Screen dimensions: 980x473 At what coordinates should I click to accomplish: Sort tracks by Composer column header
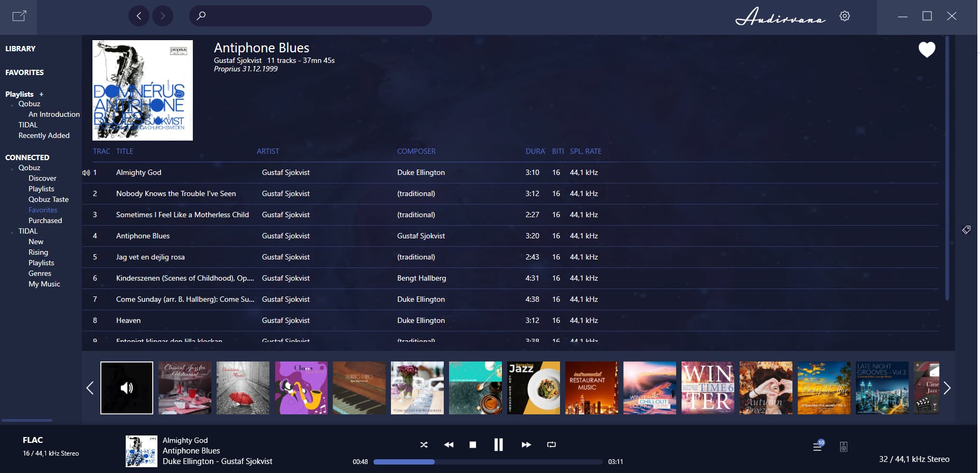click(416, 151)
